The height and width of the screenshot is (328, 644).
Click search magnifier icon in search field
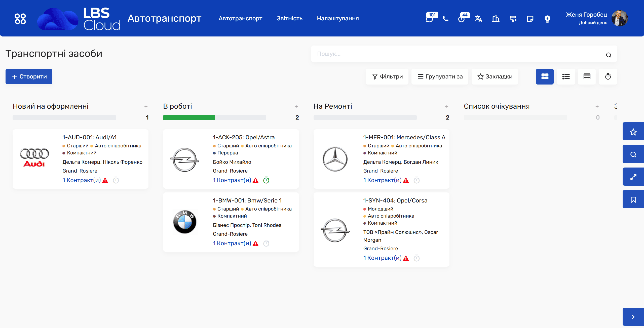pyautogui.click(x=609, y=55)
